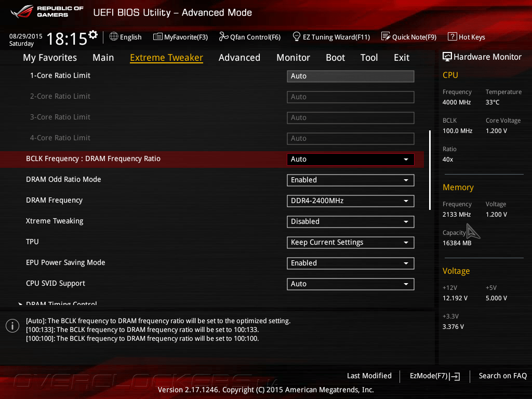Click the Ratio value 40x

(x=447, y=159)
